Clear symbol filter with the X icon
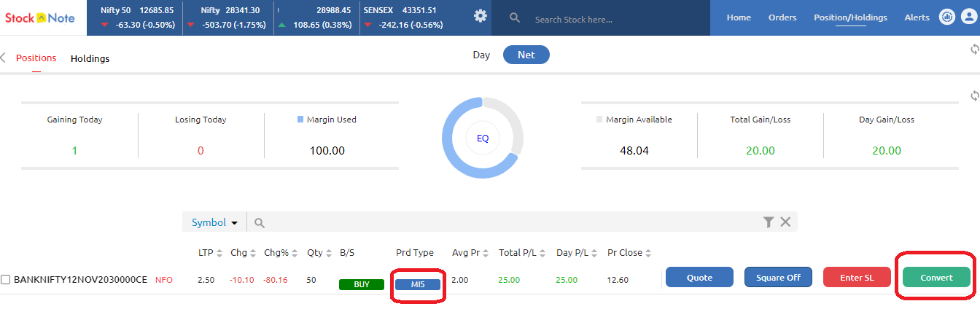980x328 pixels. (x=785, y=222)
